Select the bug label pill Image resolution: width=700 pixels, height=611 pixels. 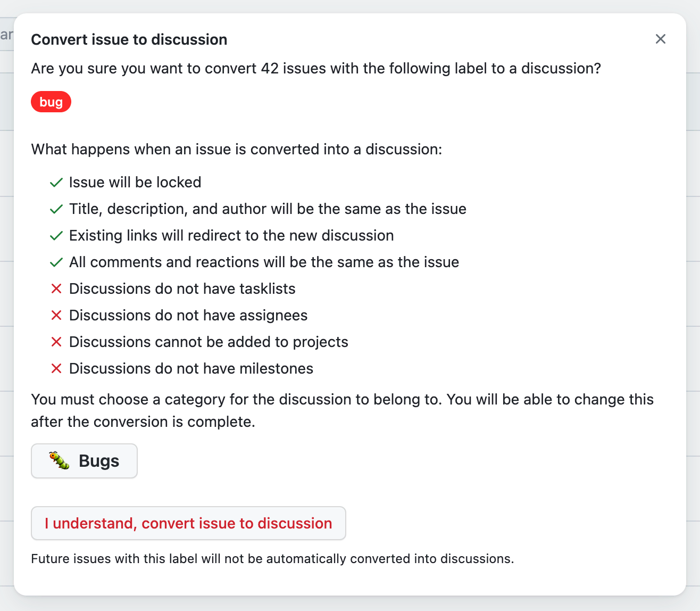click(x=51, y=102)
